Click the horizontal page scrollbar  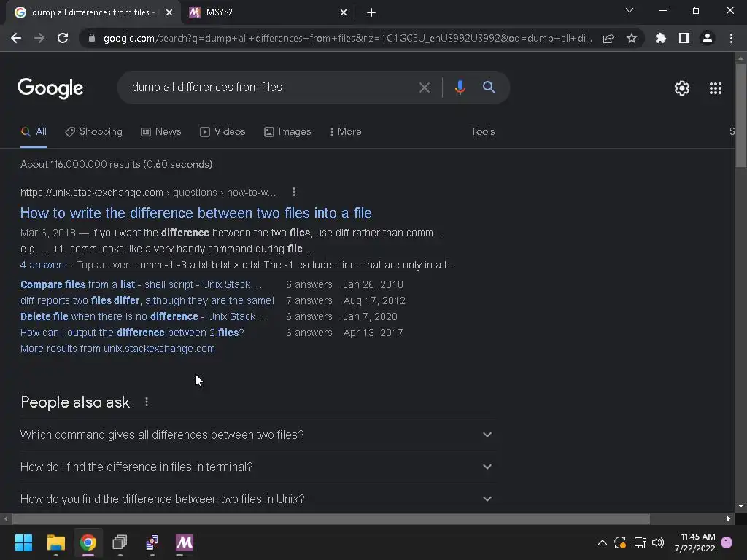330,518
